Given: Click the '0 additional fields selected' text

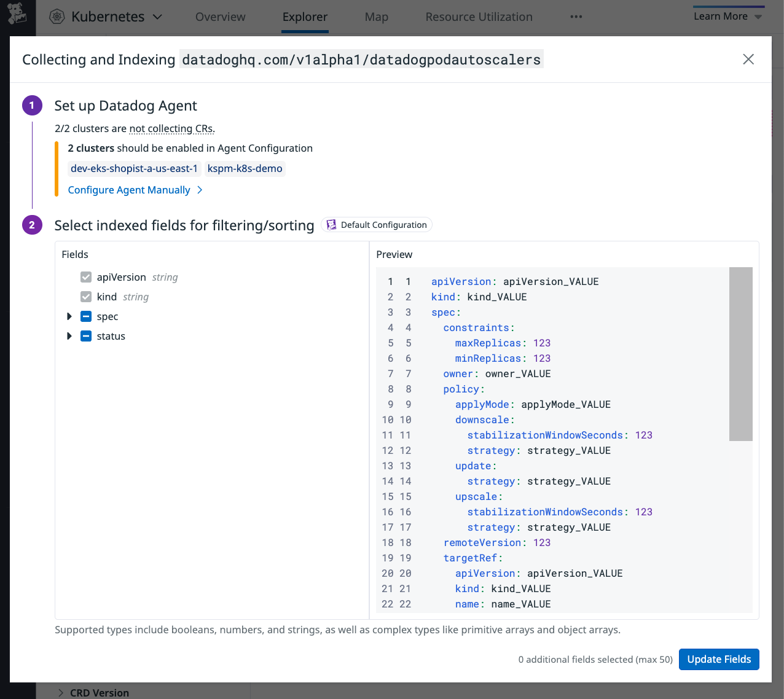Looking at the screenshot, I should point(595,659).
